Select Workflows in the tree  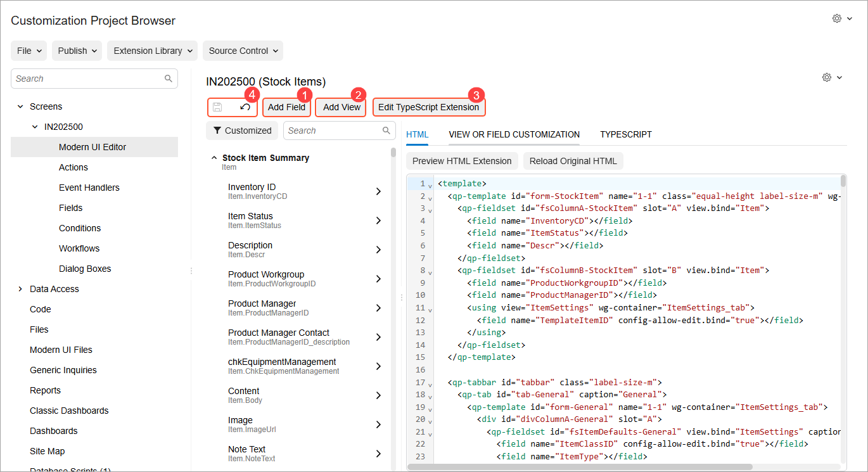click(x=79, y=248)
